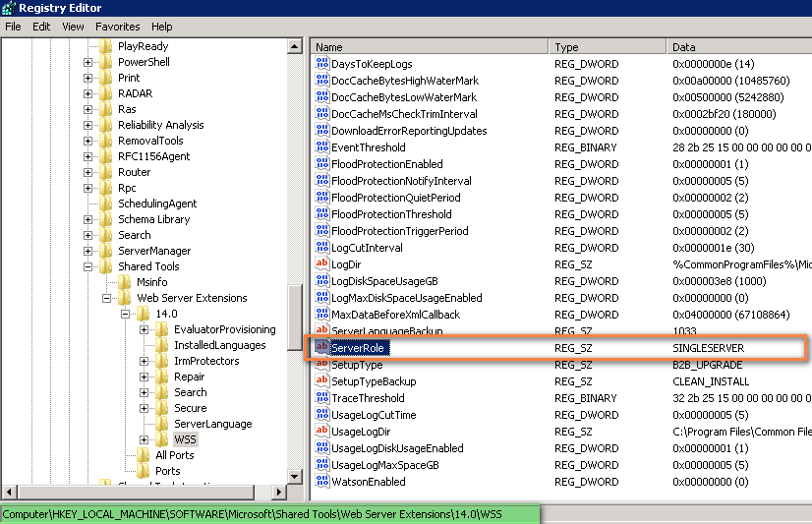812x524 pixels.
Task: Click the tree pane scroll right arrow
Action: pyautogui.click(x=279, y=492)
